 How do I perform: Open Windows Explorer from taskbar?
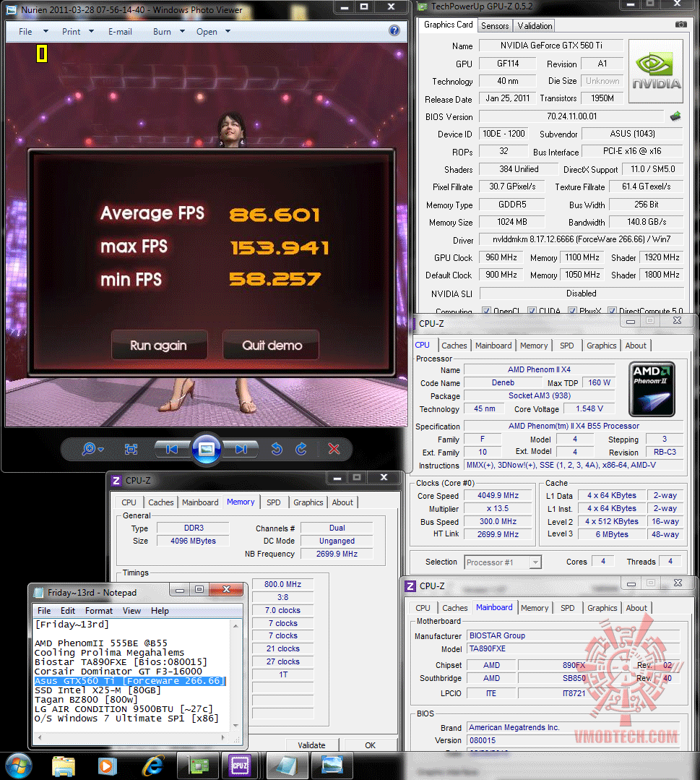pos(63,766)
